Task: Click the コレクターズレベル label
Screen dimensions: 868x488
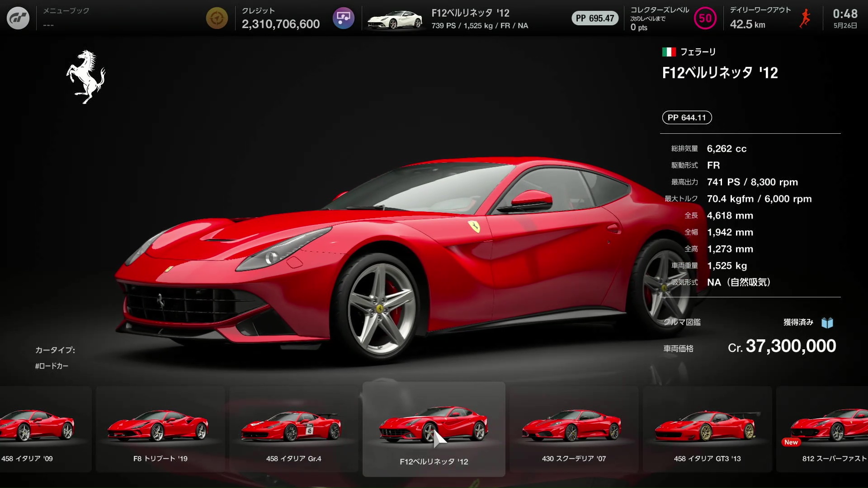Action: (660, 10)
